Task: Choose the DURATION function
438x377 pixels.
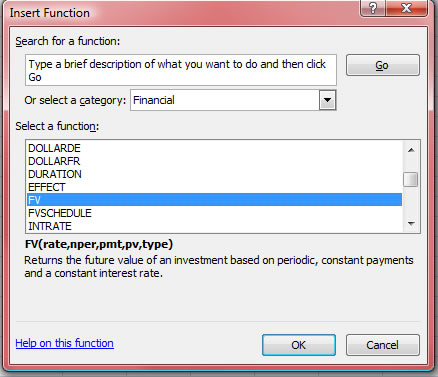Action: 214,174
